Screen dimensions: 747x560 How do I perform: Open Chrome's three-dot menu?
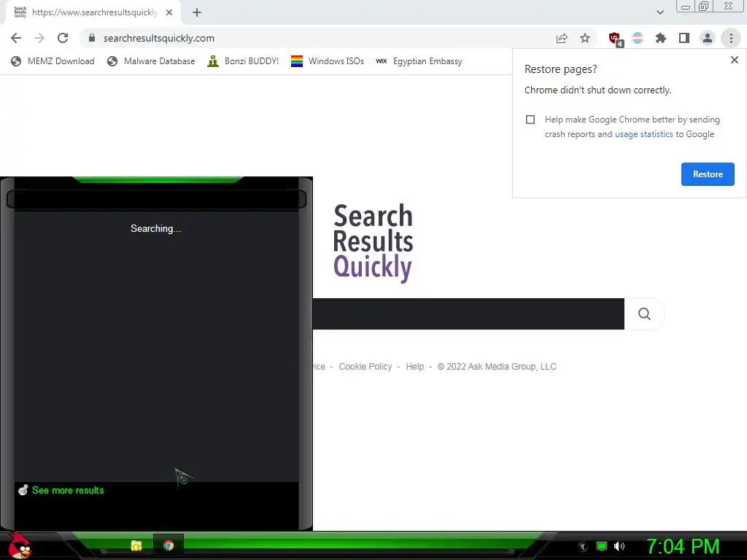click(731, 38)
